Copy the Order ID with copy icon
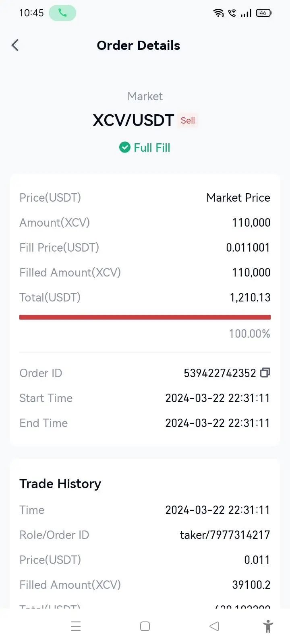 point(265,373)
